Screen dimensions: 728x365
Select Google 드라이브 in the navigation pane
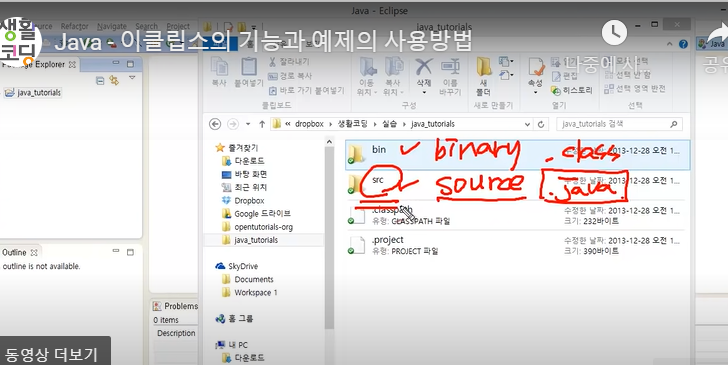(256, 214)
